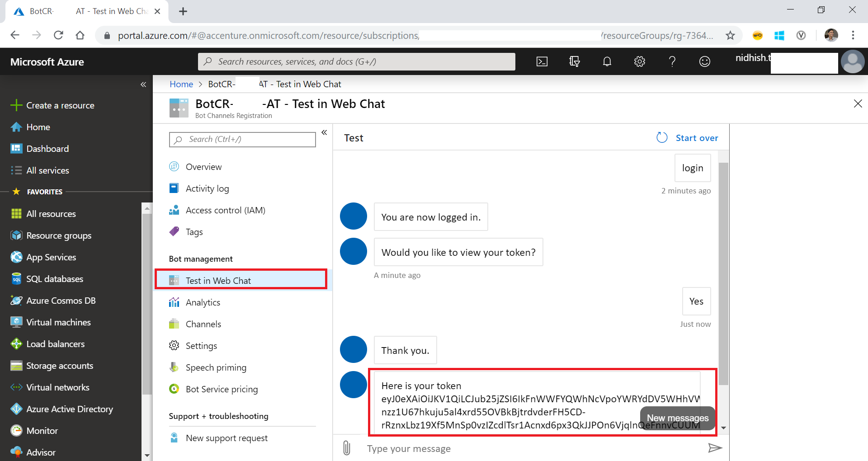Open Analytics under Bot management

[x=203, y=302]
